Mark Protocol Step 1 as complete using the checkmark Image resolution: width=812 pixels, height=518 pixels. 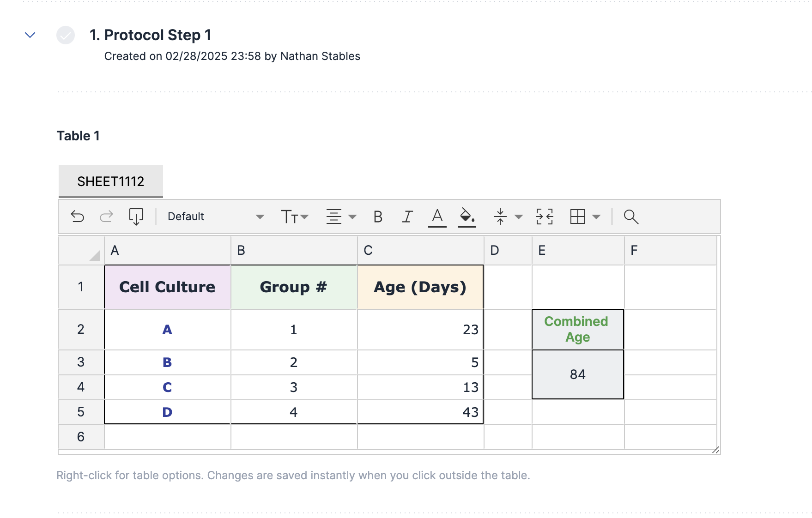tap(66, 35)
